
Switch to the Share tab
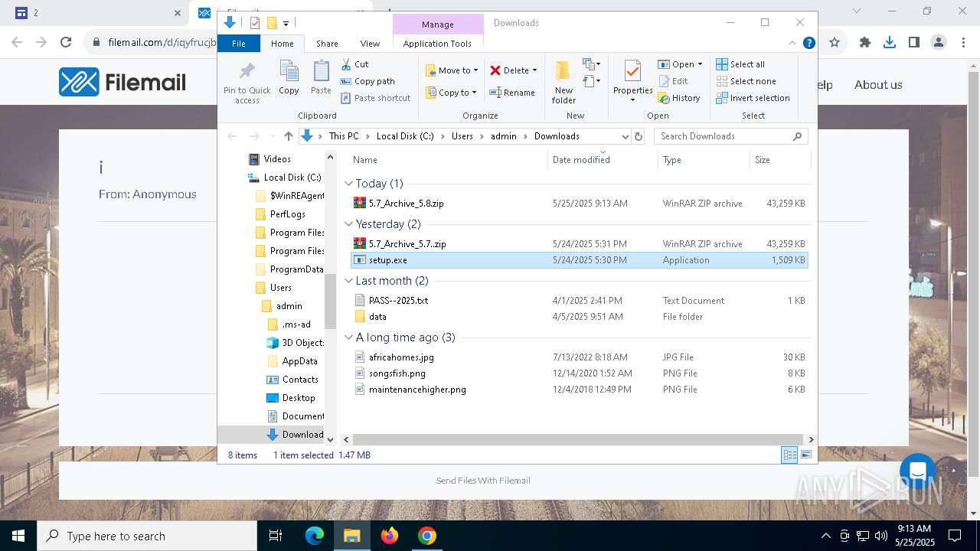327,44
